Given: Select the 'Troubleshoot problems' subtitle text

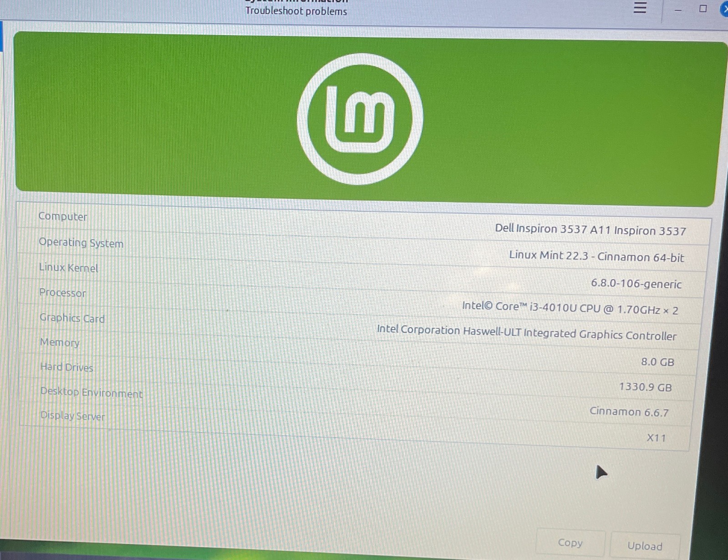Looking at the screenshot, I should 296,11.
